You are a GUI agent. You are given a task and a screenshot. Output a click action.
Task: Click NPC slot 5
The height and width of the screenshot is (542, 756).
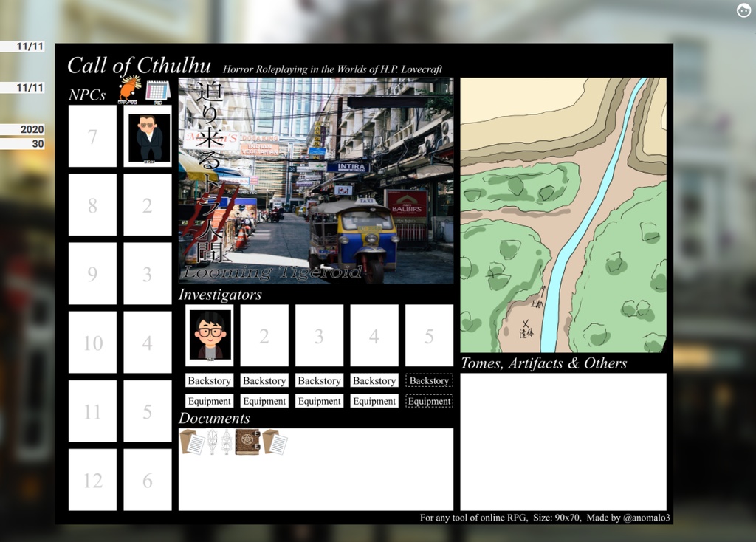(148, 411)
